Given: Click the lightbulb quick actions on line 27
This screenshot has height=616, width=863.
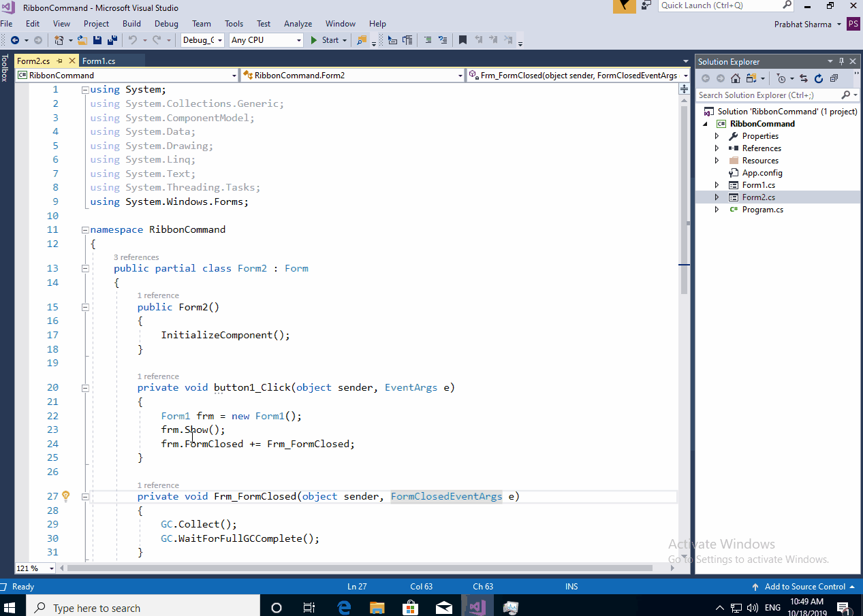Looking at the screenshot, I should [x=66, y=496].
